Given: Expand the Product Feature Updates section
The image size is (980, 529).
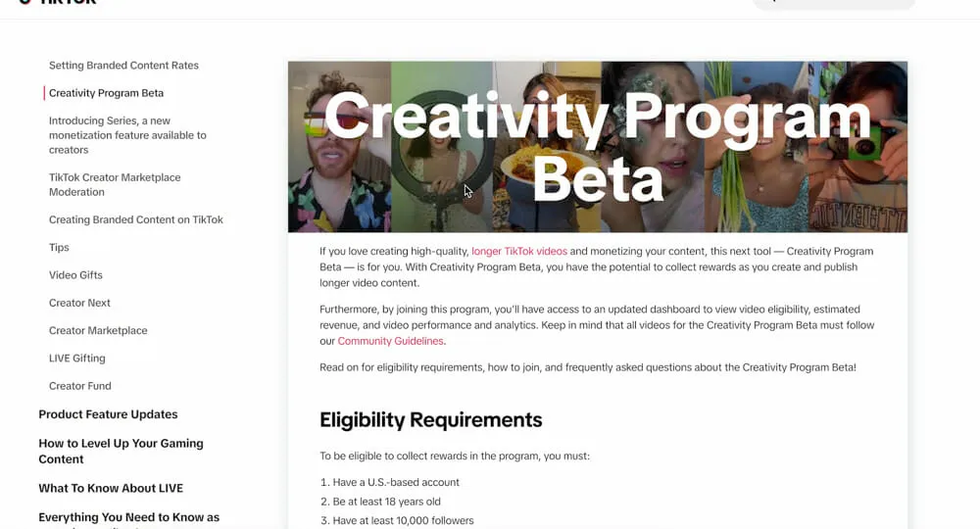Looking at the screenshot, I should (x=108, y=414).
